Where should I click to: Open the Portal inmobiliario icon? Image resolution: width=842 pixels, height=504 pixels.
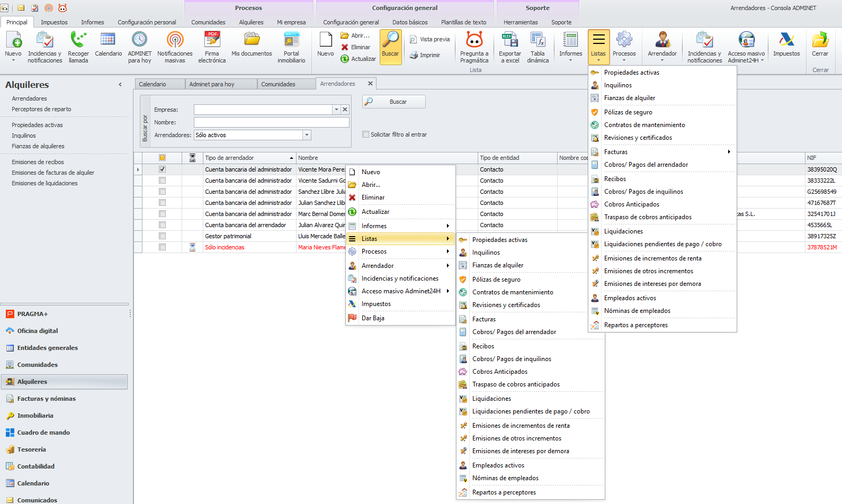point(291,40)
